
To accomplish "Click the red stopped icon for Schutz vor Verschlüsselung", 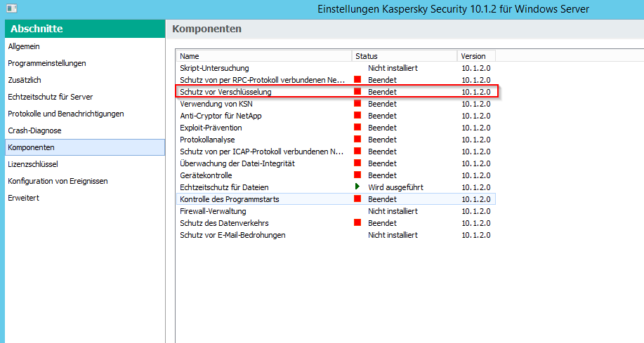I will [357, 91].
